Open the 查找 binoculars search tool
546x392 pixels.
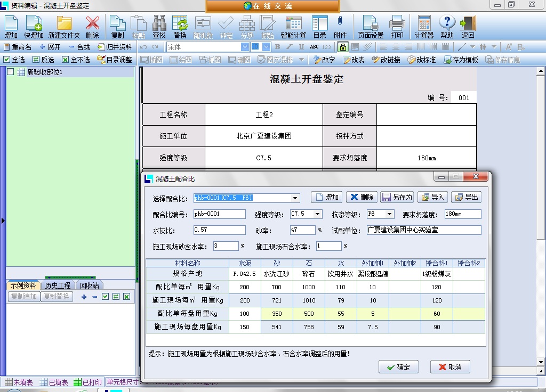coord(159,27)
